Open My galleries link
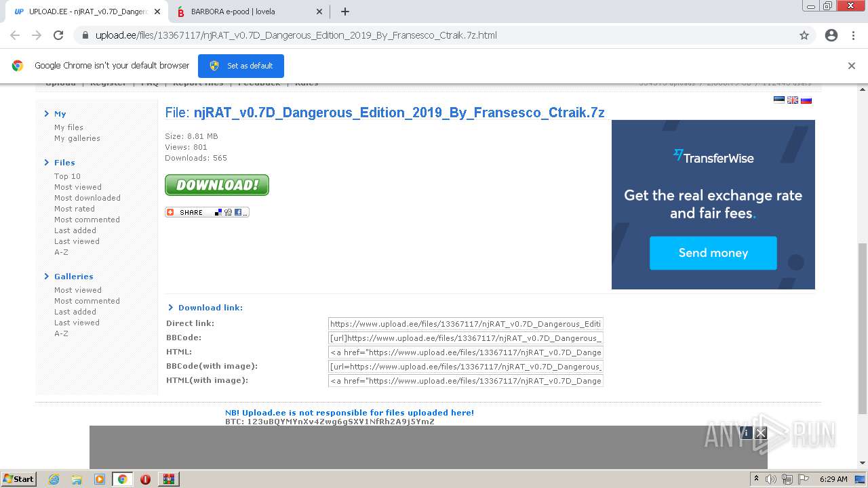 (77, 138)
